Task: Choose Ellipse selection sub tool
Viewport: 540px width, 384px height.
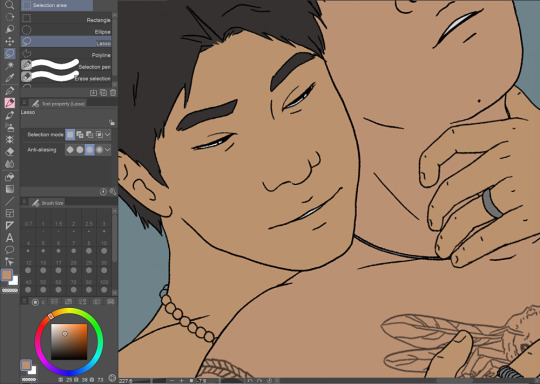Action: pos(66,31)
